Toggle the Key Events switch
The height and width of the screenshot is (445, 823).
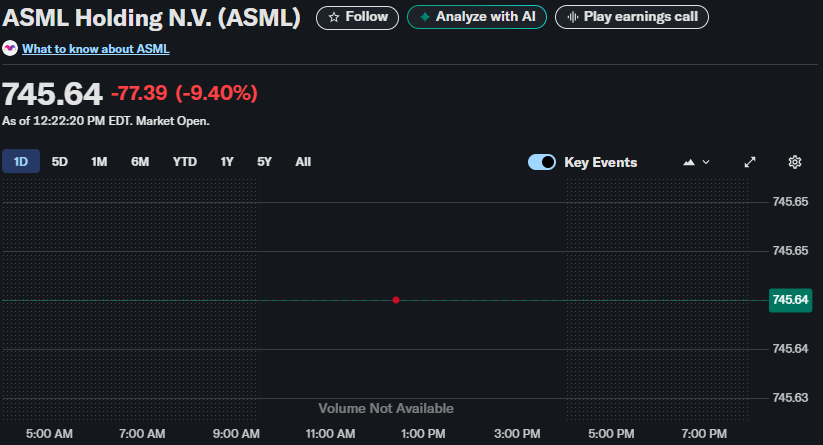542,162
